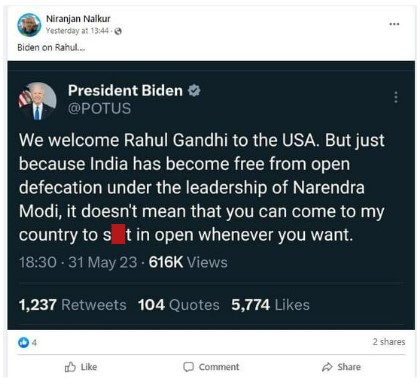View the 5,774 Likes list
Viewport: 420px width, 392px height.
click(271, 305)
